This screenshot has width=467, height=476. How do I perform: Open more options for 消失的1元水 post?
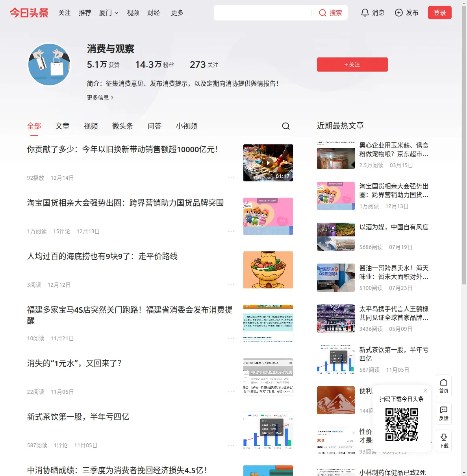tap(231, 392)
